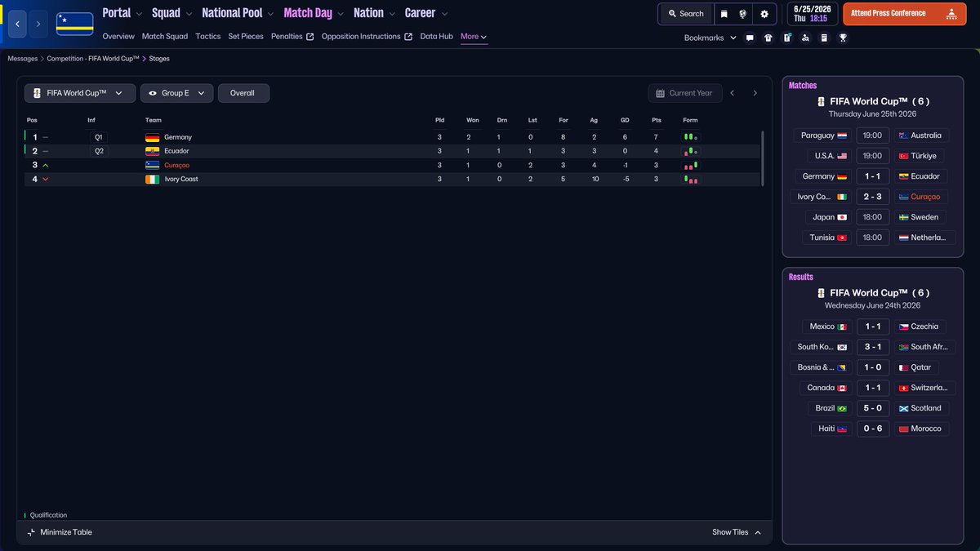
Task: Click the Search button
Action: pos(684,14)
